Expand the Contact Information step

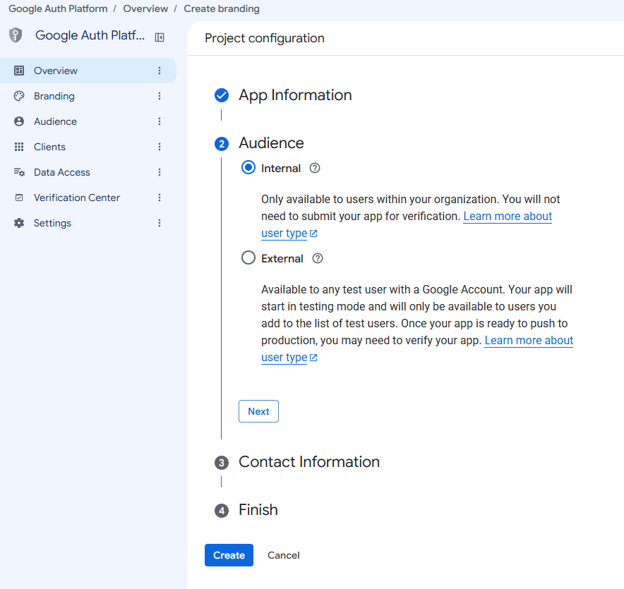pos(309,462)
